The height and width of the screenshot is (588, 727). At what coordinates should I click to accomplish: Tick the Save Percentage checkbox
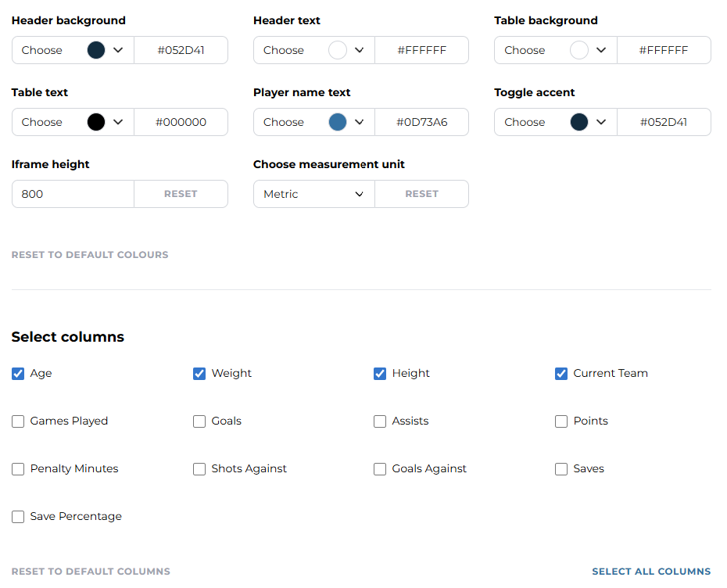(18, 517)
